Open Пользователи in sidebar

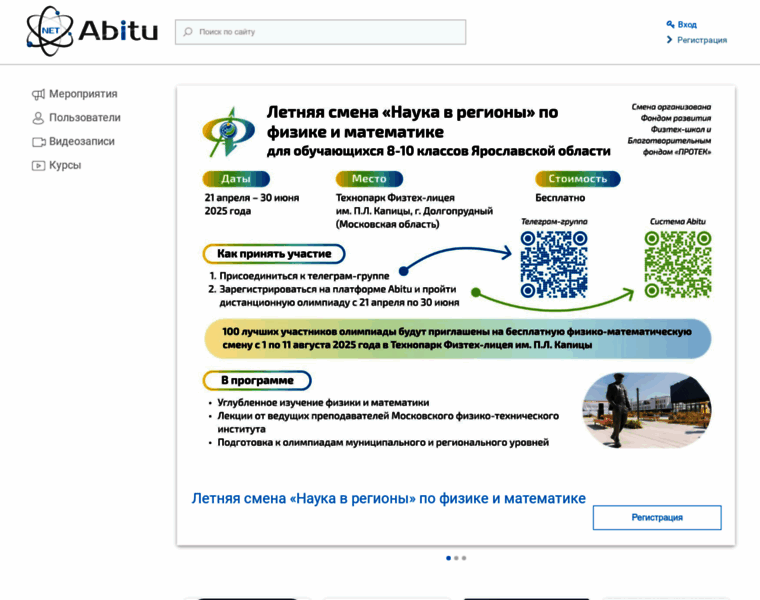[x=85, y=118]
